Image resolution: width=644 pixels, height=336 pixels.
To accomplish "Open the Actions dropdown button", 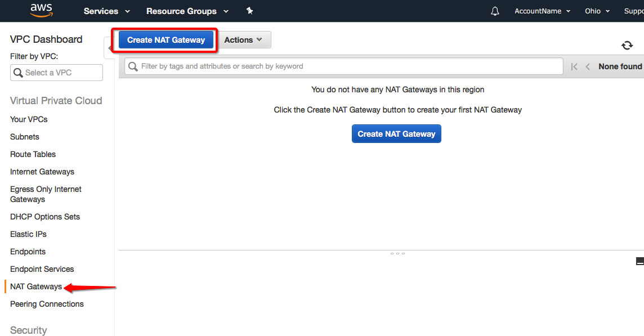I will pos(243,40).
